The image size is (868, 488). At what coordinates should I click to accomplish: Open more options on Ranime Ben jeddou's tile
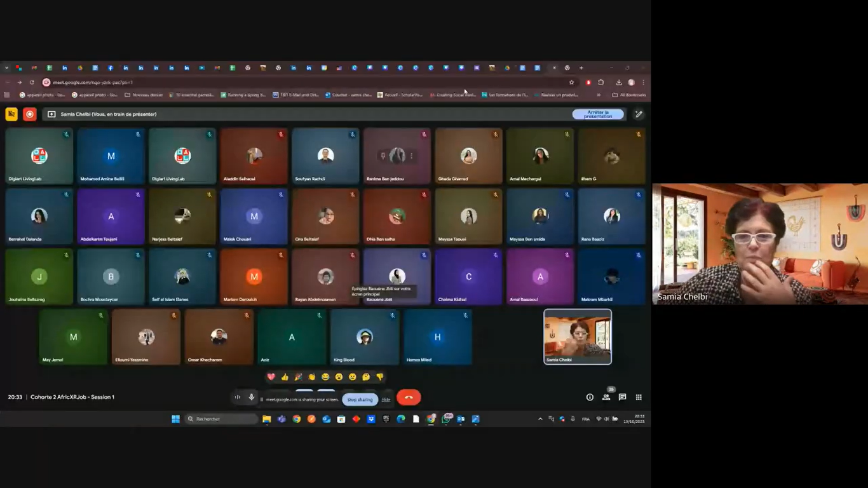412,156
